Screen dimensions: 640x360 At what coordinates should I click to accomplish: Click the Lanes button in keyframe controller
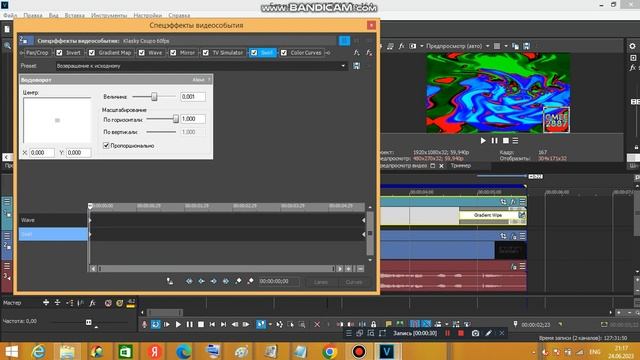[x=321, y=282]
